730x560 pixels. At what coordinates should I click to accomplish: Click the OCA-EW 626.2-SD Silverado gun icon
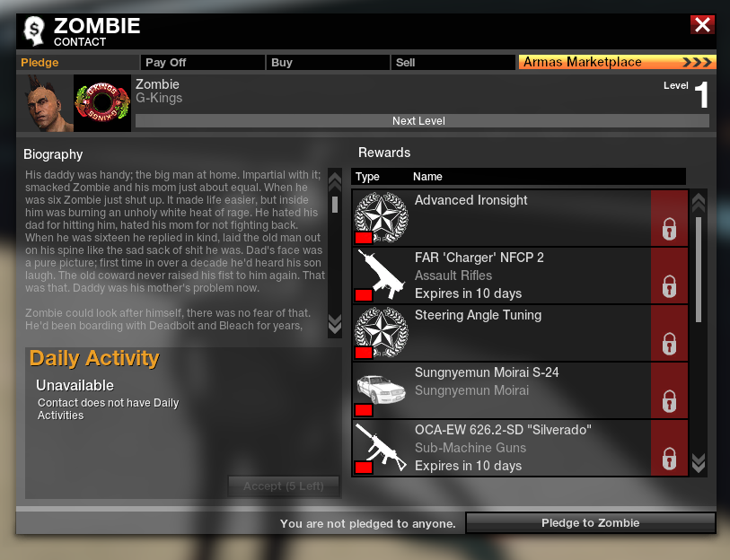[382, 447]
